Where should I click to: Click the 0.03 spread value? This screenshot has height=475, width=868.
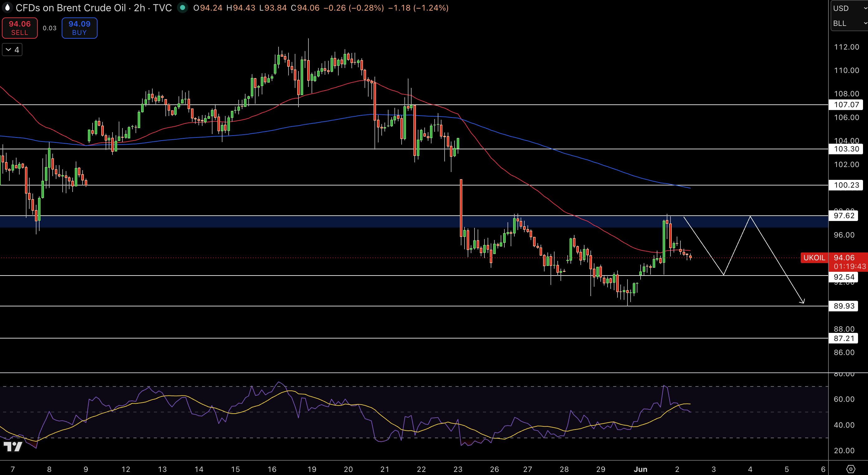tap(50, 28)
